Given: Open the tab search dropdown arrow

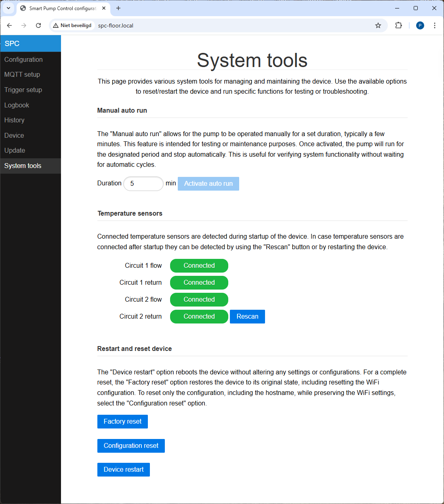Looking at the screenshot, I should (x=8, y=8).
